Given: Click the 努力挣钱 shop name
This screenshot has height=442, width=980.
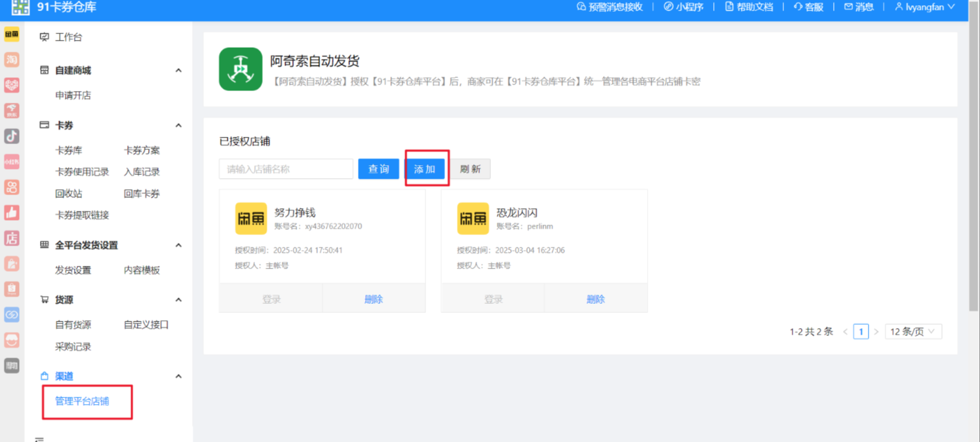Looking at the screenshot, I should coord(295,213).
